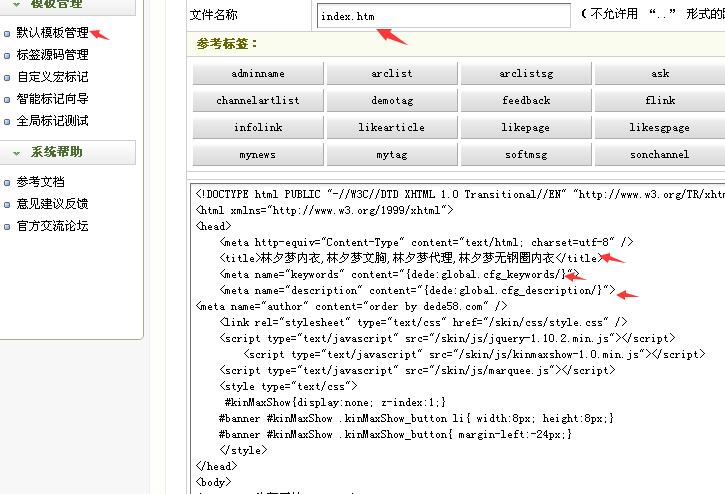
Task: Click the marquee.js script line
Action: point(418,370)
